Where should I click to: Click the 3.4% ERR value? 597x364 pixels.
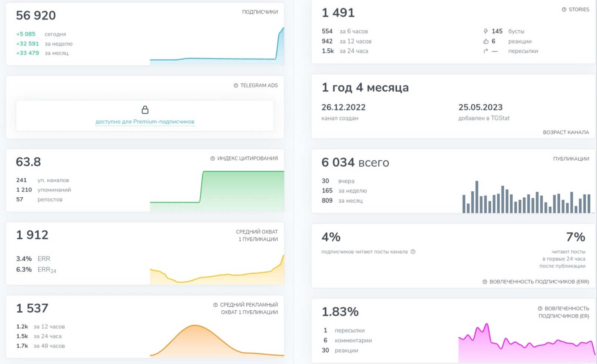pyautogui.click(x=24, y=259)
